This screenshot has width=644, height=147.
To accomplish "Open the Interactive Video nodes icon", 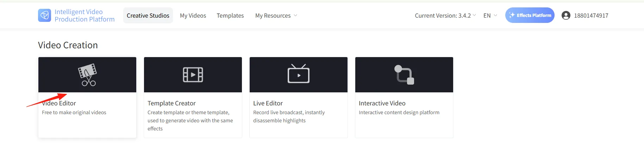I will tap(404, 75).
